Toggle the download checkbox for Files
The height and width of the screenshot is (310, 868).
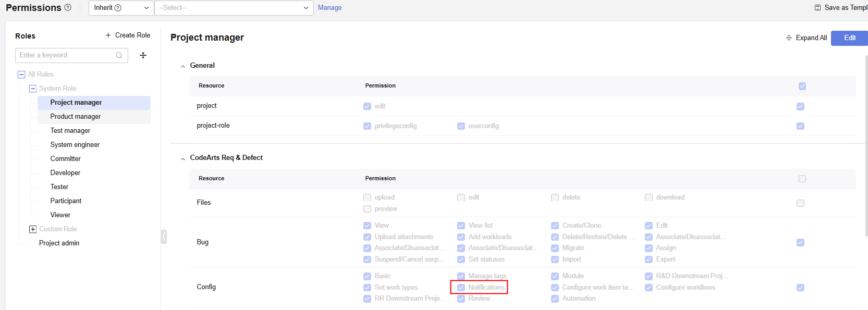649,197
